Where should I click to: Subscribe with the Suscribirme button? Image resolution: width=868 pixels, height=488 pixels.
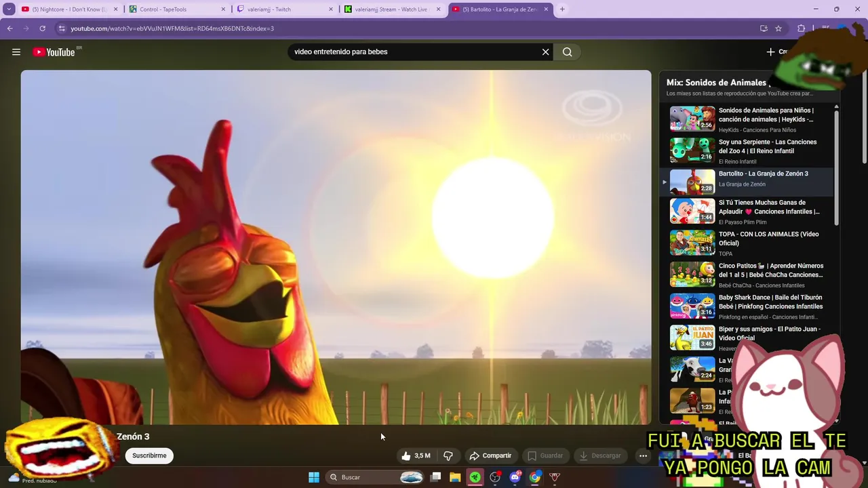click(x=149, y=455)
